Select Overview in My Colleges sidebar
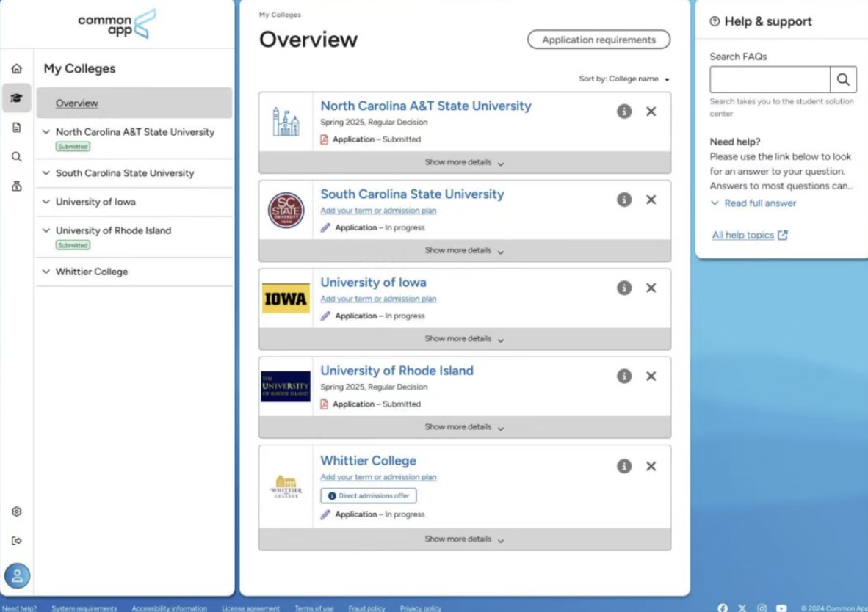This screenshot has width=868, height=612. point(134,103)
